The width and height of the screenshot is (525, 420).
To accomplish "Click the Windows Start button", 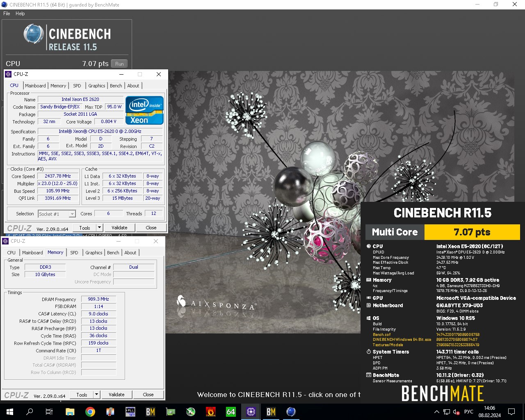I will tap(10, 411).
